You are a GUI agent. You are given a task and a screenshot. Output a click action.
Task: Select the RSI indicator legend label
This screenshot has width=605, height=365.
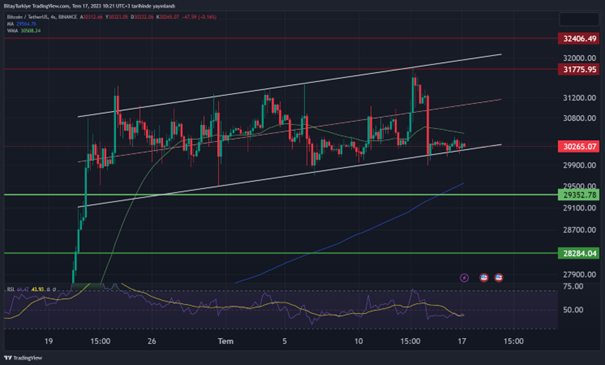point(11,289)
